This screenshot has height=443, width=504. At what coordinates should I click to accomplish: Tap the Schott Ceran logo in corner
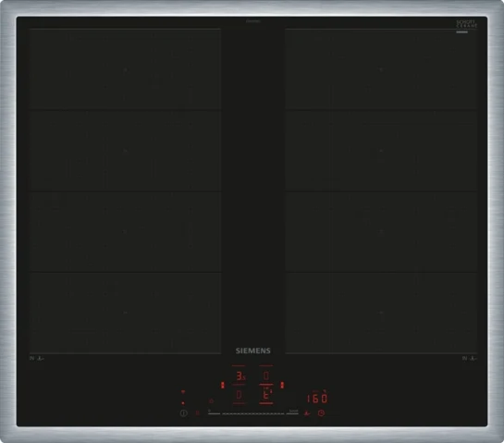click(x=466, y=24)
